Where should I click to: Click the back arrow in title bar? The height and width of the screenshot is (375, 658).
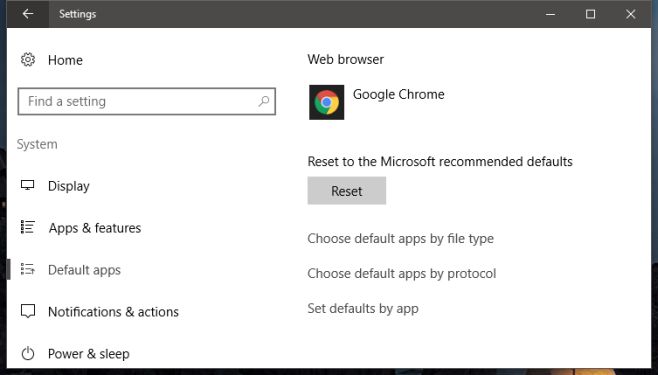click(x=28, y=14)
